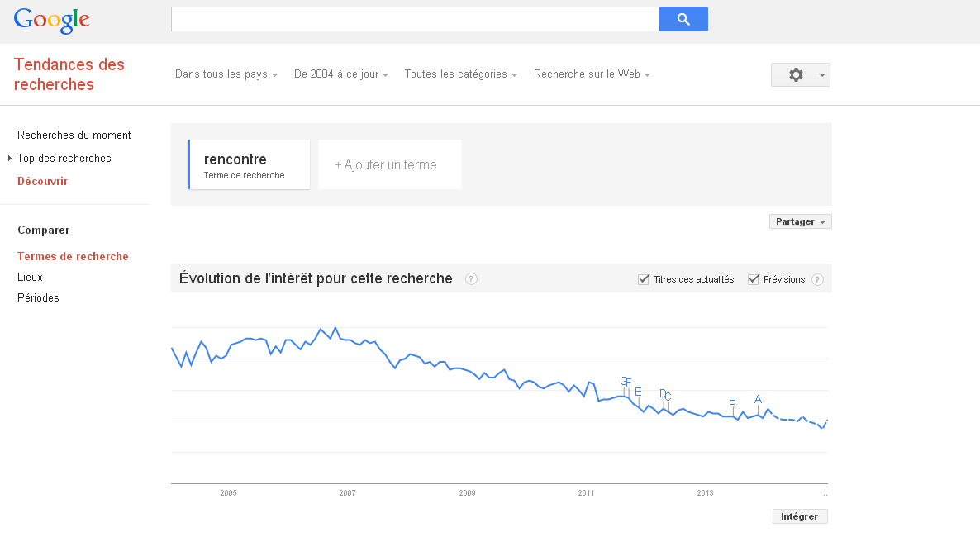This screenshot has width=980, height=537.
Task: Click the Partager button
Action: 800,221
